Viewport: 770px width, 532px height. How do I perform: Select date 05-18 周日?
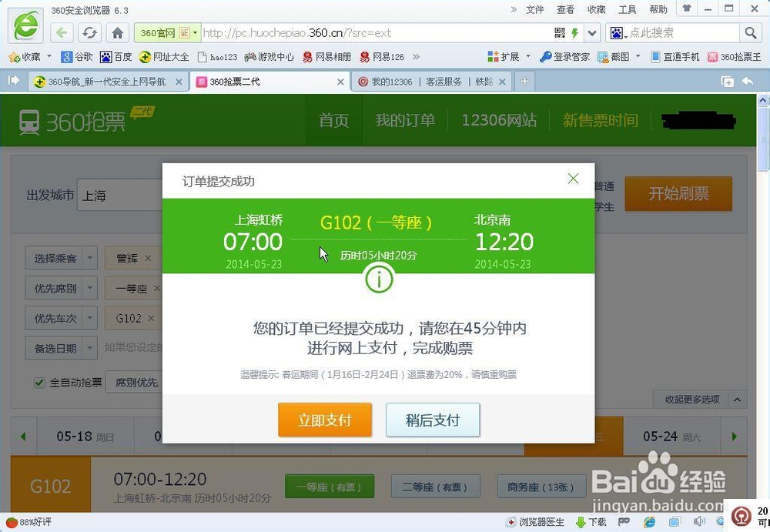point(85,437)
